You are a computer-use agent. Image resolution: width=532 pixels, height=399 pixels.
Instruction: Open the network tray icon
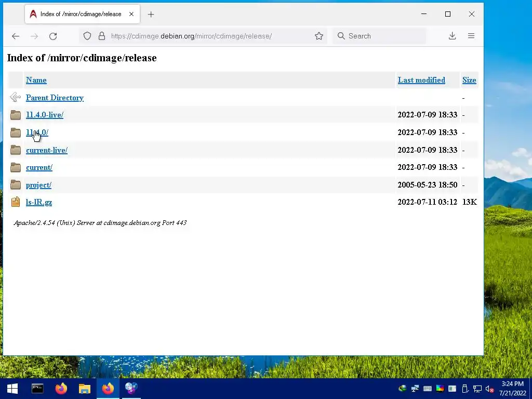[x=477, y=389]
